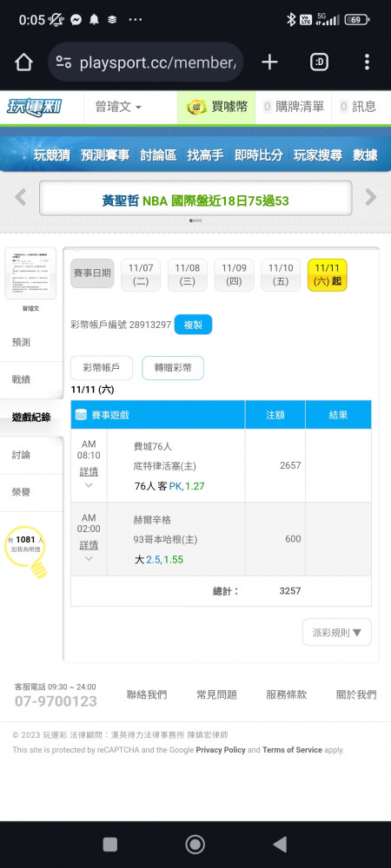Open the 派彩規則 dropdown

(337, 632)
